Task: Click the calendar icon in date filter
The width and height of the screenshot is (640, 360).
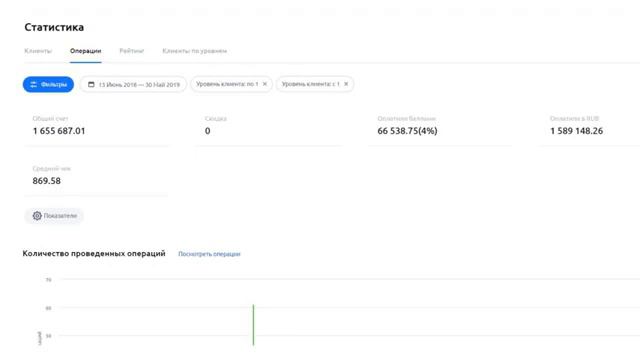Action: pyautogui.click(x=91, y=84)
